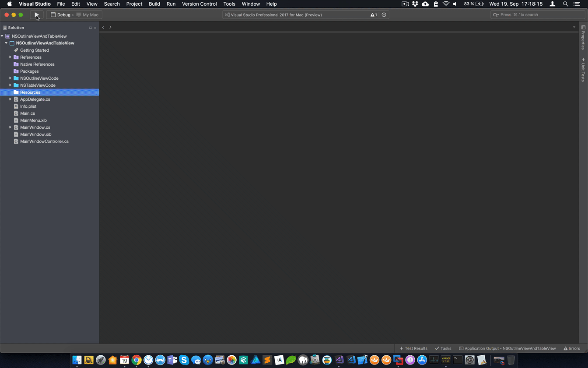
Task: Open Microsoft Teams from the Dock
Action: tap(172, 360)
